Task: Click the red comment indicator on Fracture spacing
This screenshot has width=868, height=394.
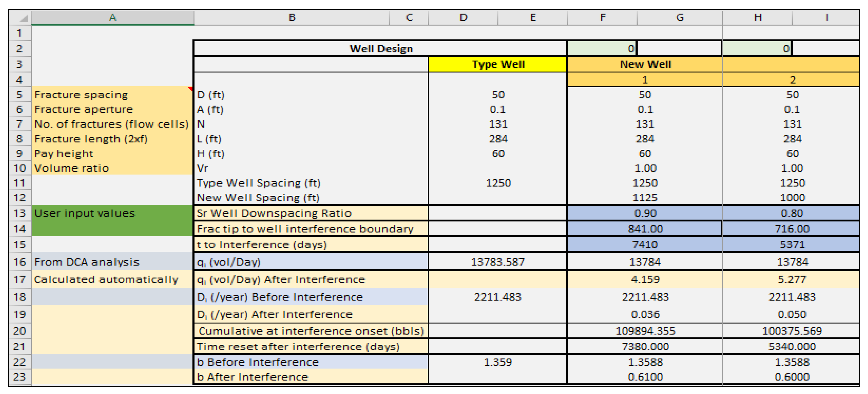Action: (x=191, y=89)
